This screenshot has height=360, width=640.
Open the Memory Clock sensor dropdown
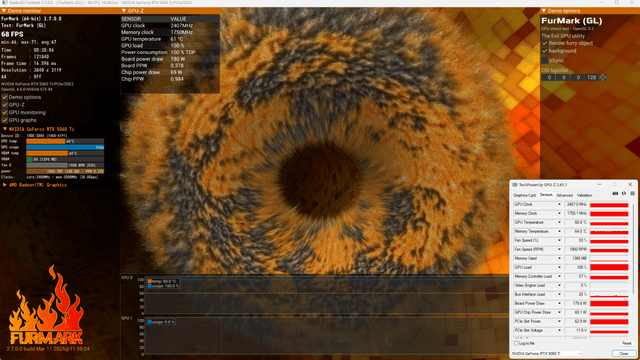[x=559, y=213]
